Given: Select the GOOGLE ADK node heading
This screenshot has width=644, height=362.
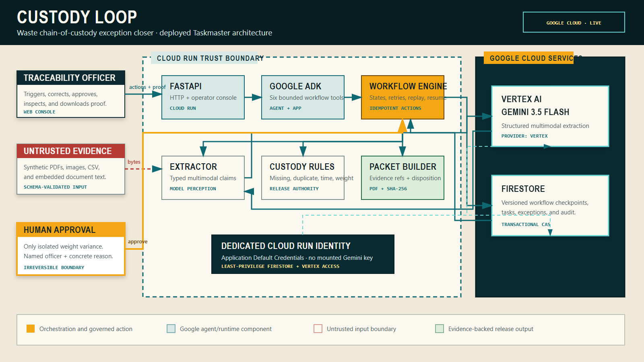Looking at the screenshot, I should pyautogui.click(x=295, y=86).
